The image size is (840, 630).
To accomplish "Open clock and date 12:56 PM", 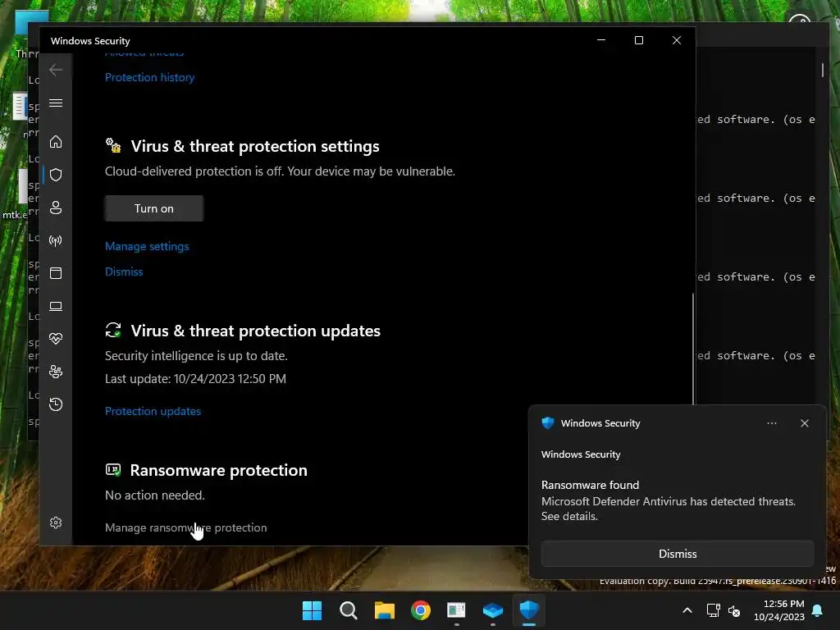I will click(x=779, y=610).
